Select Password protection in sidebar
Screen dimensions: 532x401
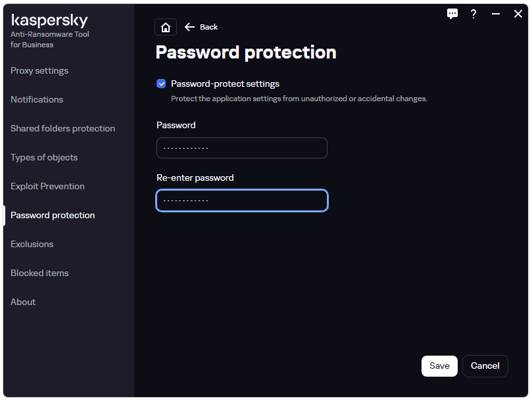tap(53, 215)
